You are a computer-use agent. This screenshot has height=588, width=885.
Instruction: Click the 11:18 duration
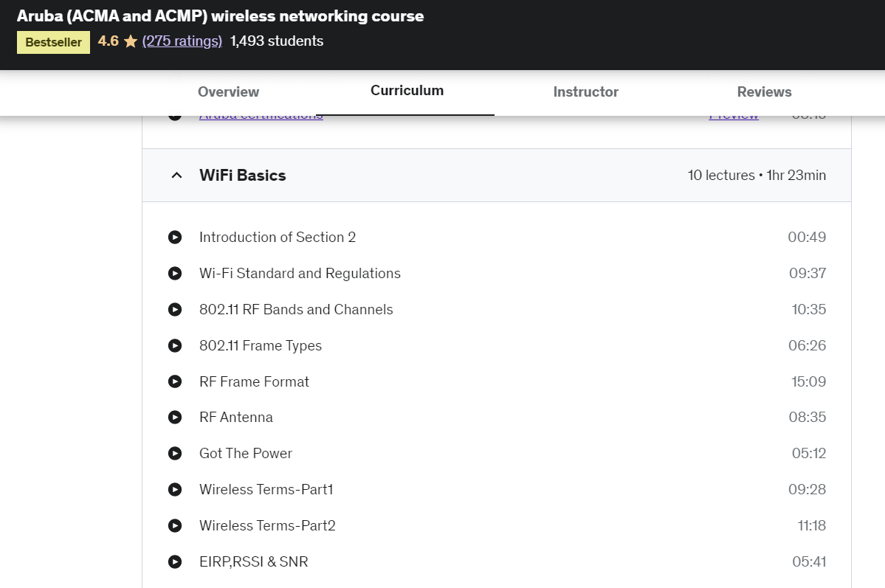coord(812,525)
